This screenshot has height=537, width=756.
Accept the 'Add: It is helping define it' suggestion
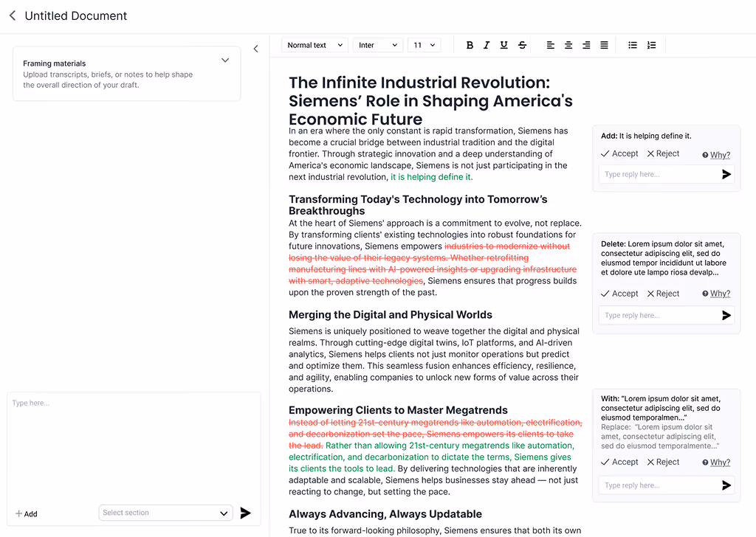point(619,153)
